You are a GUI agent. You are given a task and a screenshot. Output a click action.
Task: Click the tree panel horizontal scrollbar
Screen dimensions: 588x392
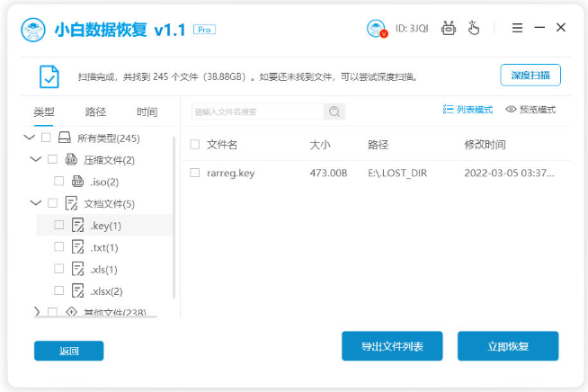click(95, 317)
